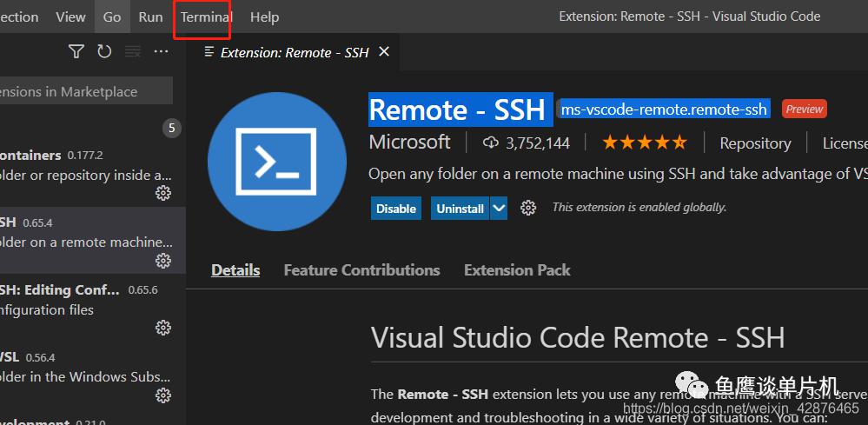Screen dimensions: 868x425
Task: Open the Run menu
Action: pos(150,17)
